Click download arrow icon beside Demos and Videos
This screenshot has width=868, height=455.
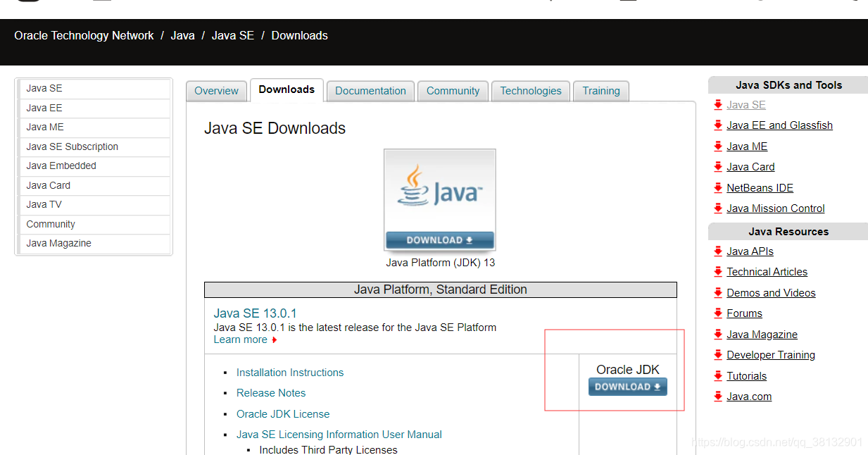(x=718, y=293)
